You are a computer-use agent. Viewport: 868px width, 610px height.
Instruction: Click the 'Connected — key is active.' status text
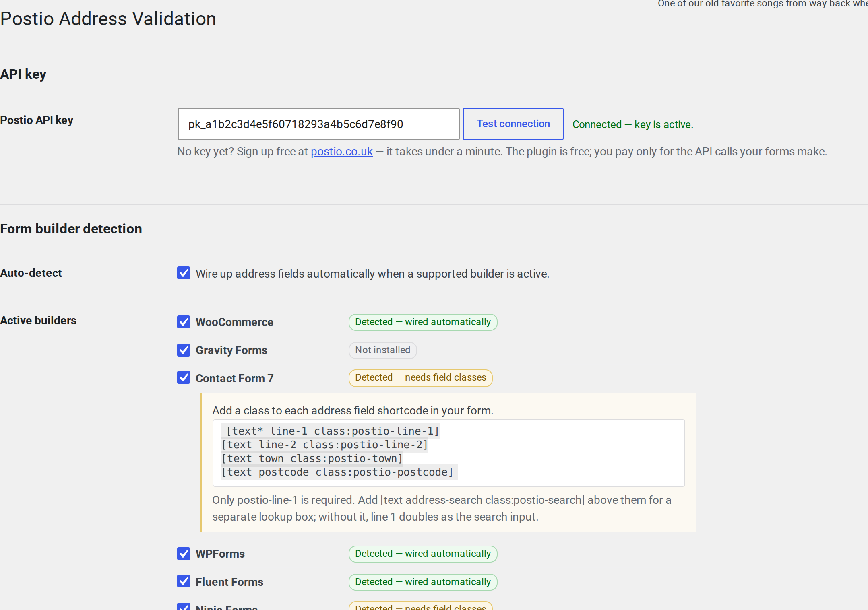632,124
